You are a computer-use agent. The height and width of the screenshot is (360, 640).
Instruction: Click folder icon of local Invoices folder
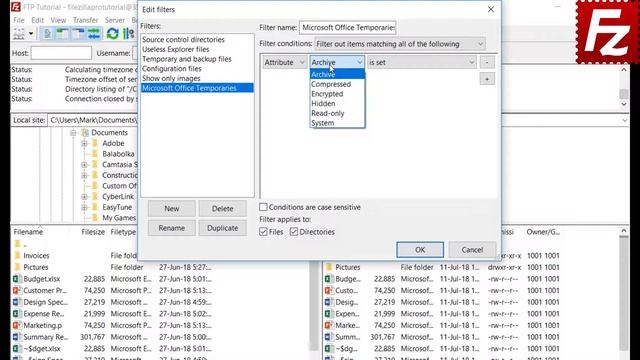click(17, 256)
